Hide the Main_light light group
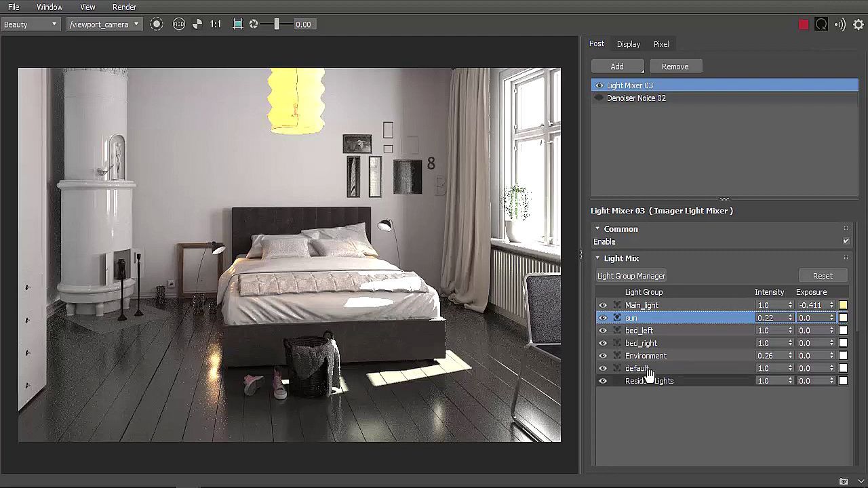Viewport: 868px width, 488px height. [602, 306]
